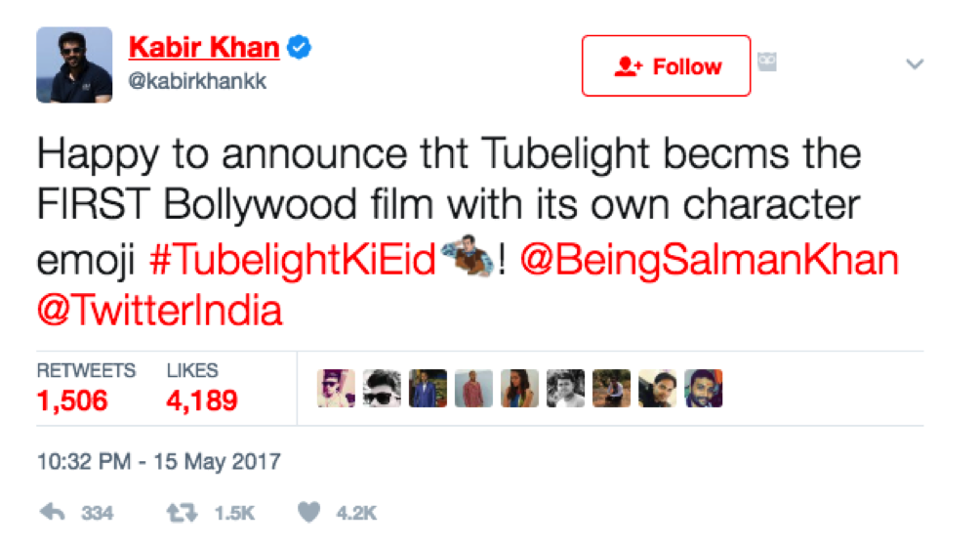Image resolution: width=980 pixels, height=546 pixels.
Task: Click the 10:32 PM - 15 May 2017 timestamp
Action: coord(159,462)
